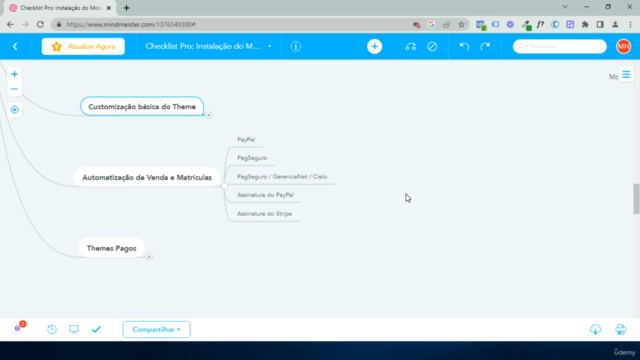Open the map title dropdown arrow
Image resolution: width=640 pixels, height=360 pixels.
[269, 47]
